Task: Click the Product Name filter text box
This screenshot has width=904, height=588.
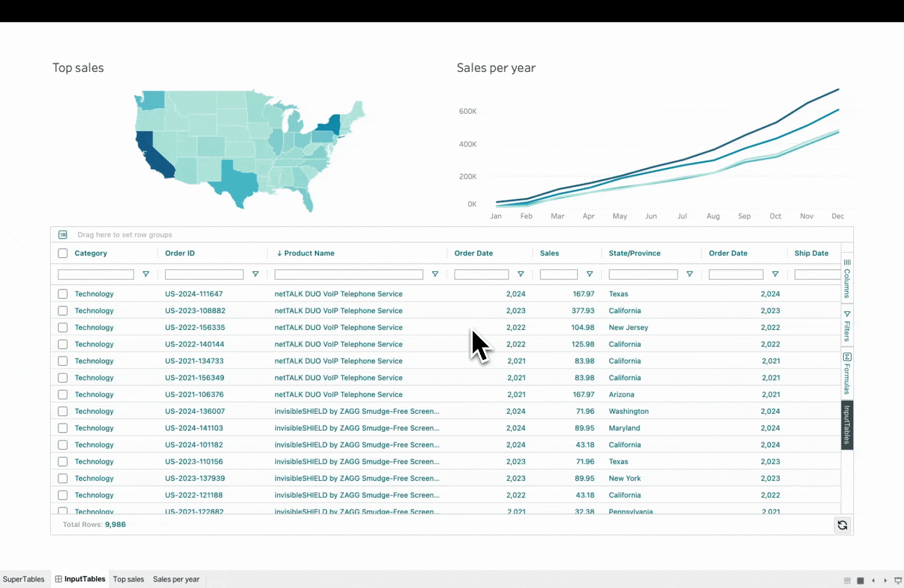Action: [349, 274]
